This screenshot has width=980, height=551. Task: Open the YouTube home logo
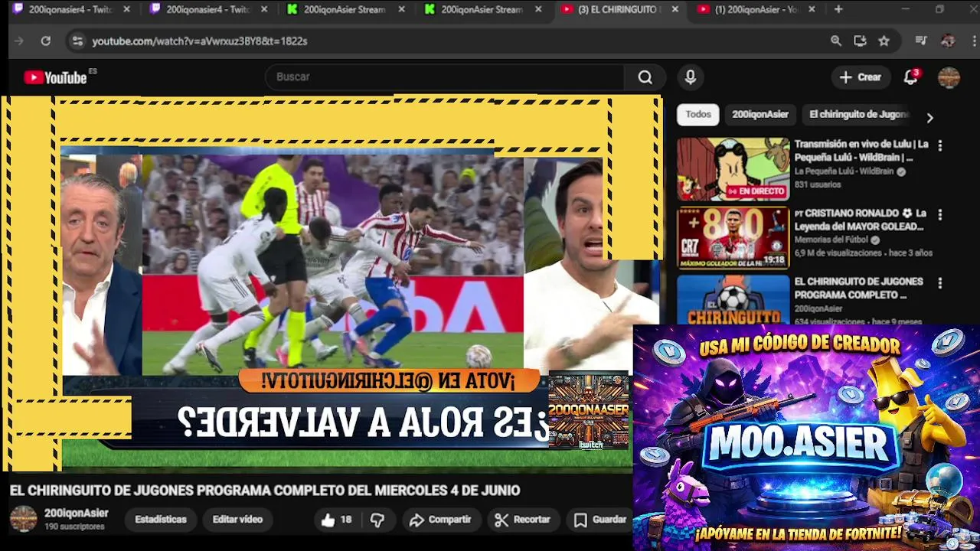(55, 77)
